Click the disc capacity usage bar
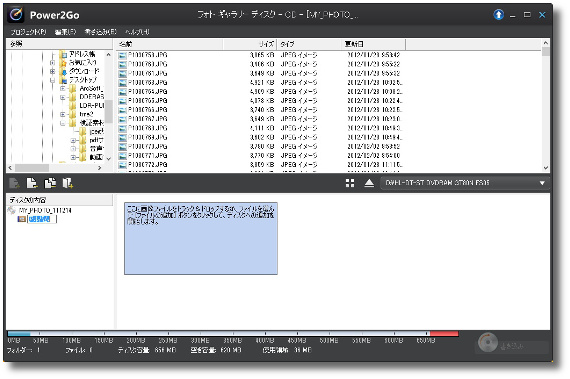This screenshot has height=379, width=570. point(233,334)
